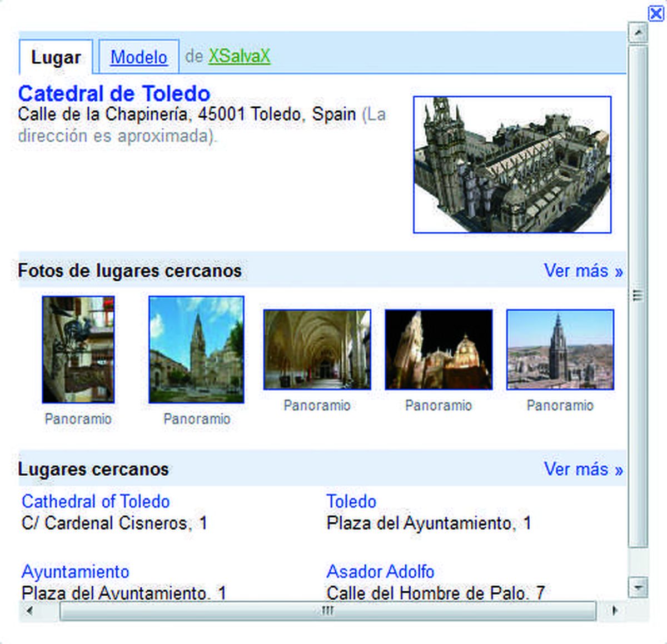
Task: Open the XSalvaX author profile link
Action: pos(240,56)
